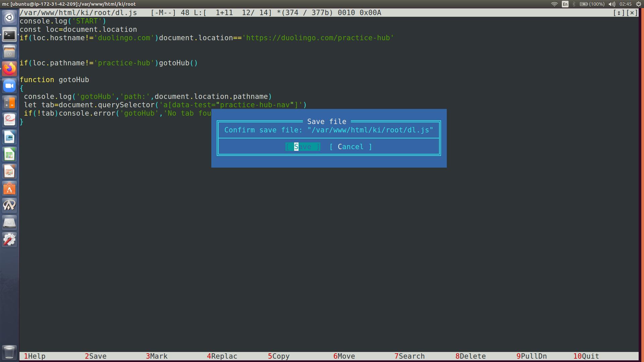
Task: Click the 02:45 clock
Action: coord(626,4)
